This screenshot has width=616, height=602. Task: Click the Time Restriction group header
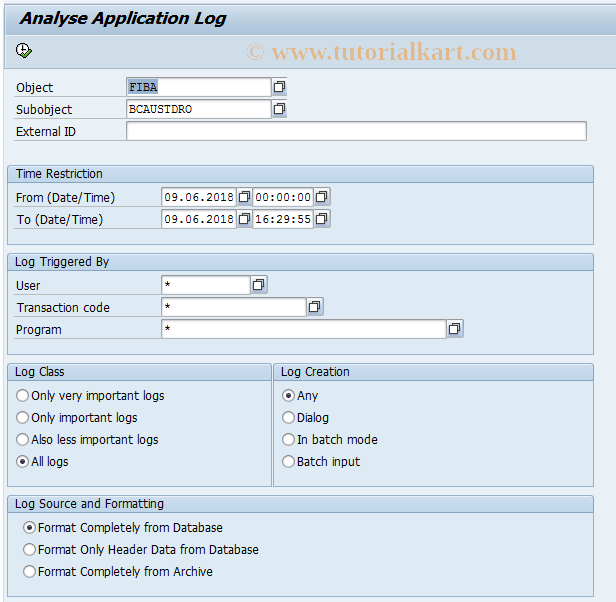click(301, 174)
